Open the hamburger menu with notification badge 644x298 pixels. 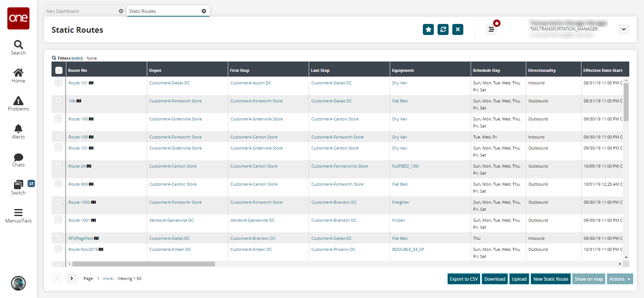pyautogui.click(x=491, y=29)
